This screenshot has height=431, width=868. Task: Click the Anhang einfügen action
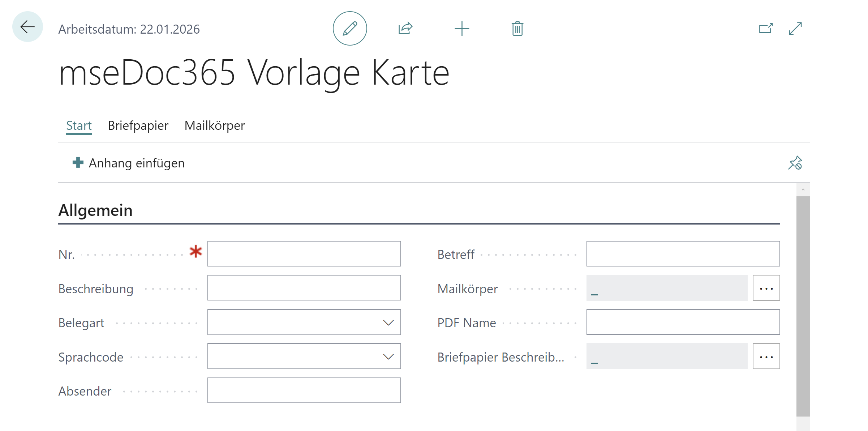137,163
